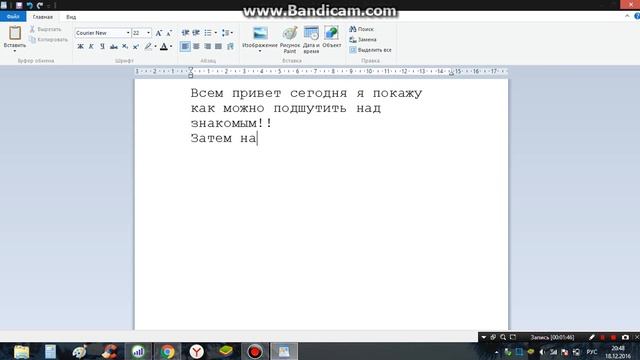The height and width of the screenshot is (360, 640).
Task: Open the bullet list style dropdown arrow
Action: coord(216,33)
